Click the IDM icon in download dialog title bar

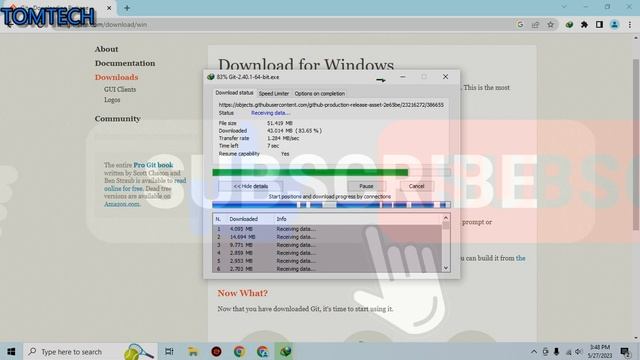point(211,77)
